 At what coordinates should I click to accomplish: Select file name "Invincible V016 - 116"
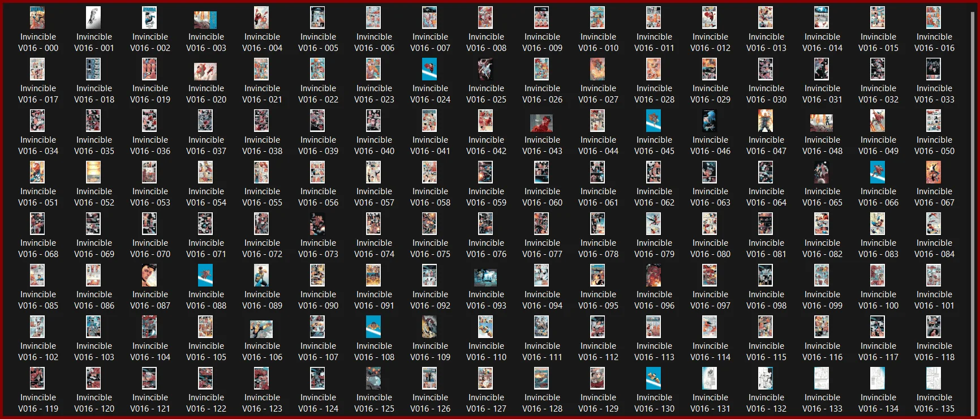[x=822, y=352]
